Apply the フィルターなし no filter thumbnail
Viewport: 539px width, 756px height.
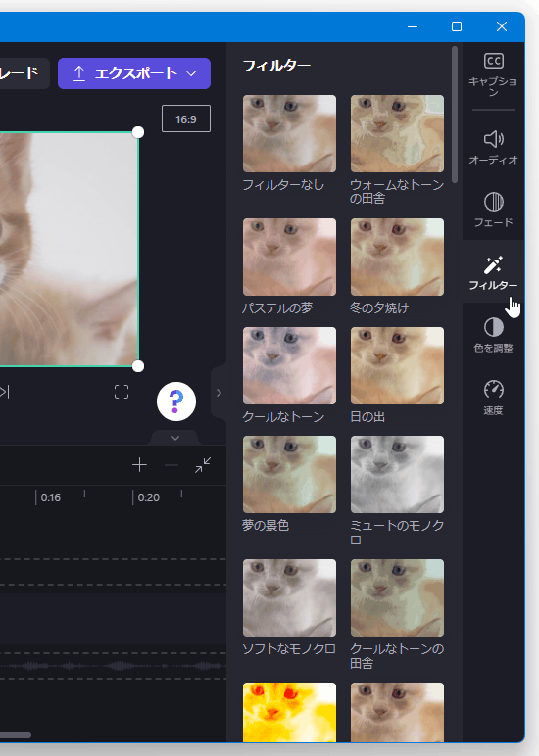click(x=289, y=133)
